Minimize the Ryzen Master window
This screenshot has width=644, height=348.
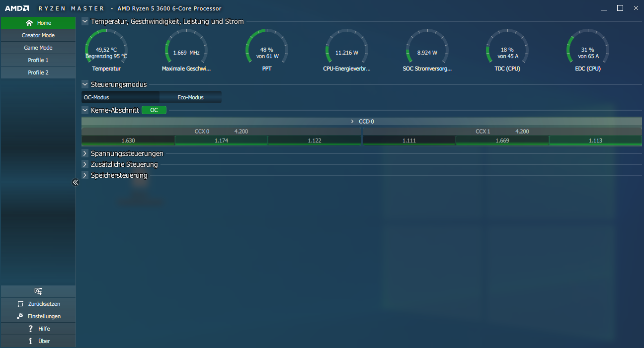[604, 8]
